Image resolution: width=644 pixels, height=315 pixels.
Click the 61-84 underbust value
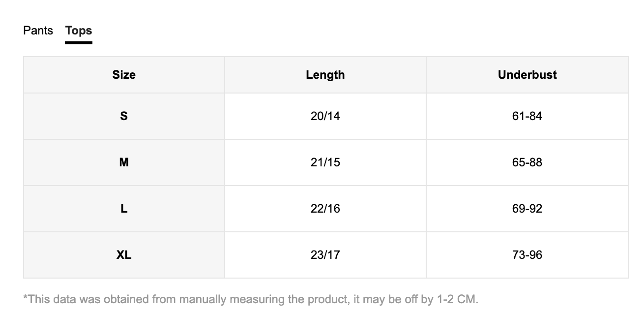(527, 116)
